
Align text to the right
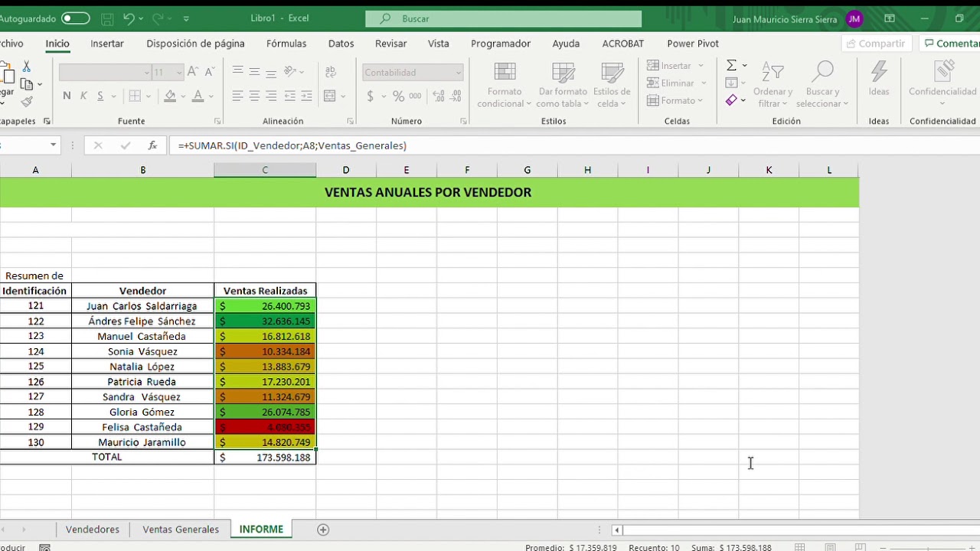[273, 96]
